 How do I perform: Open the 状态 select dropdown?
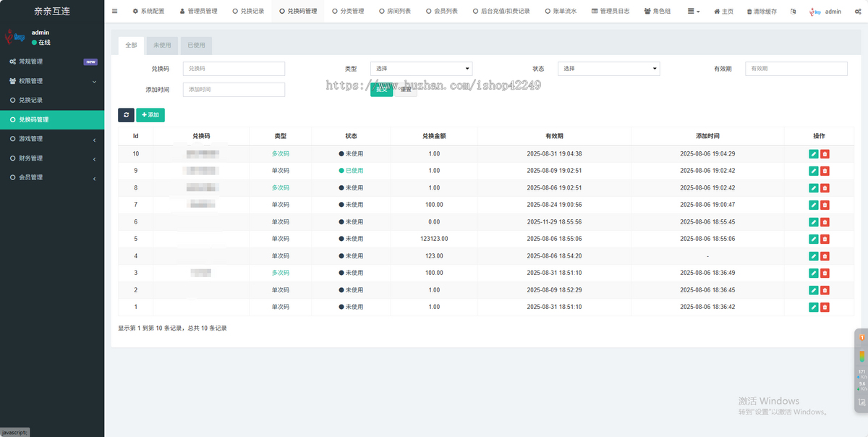point(609,69)
